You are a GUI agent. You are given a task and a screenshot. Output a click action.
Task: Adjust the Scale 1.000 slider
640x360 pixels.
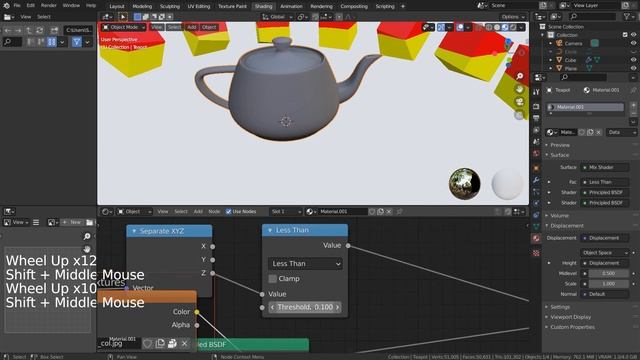[608, 284]
